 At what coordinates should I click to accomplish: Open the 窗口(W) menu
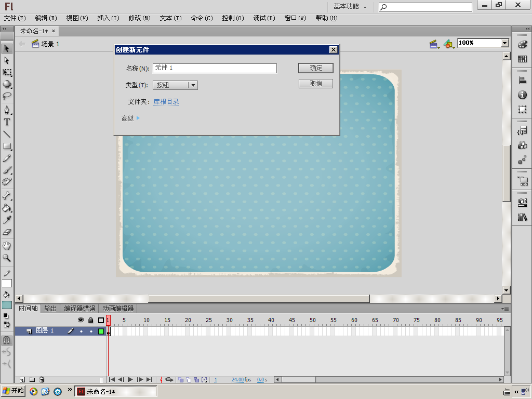295,18
